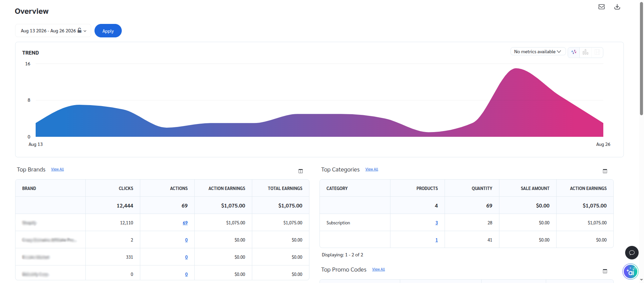Screen dimensions: 644x285
Task: Sort by the BRAND column header
Action: click(29, 188)
